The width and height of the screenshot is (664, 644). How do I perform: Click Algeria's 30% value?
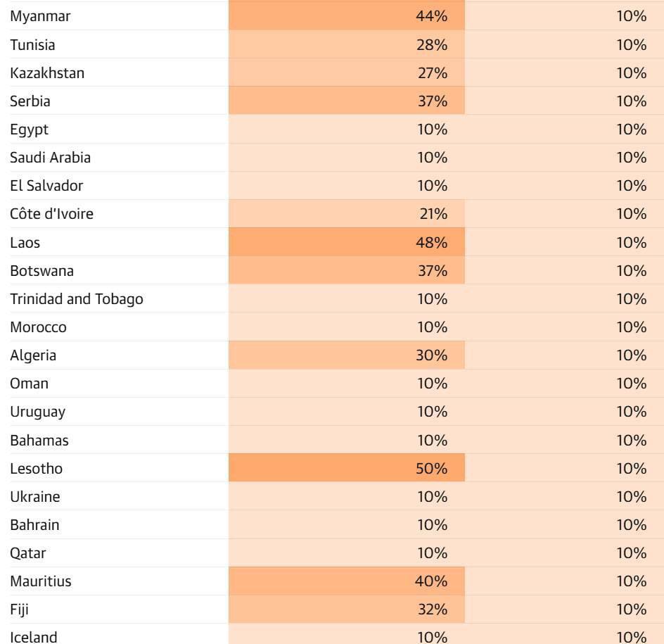(x=432, y=355)
